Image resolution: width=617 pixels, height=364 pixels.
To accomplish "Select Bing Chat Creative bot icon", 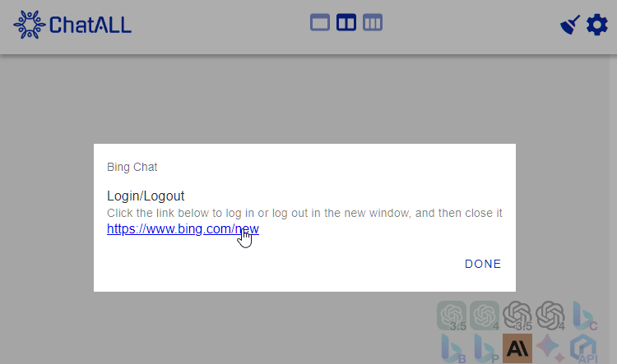I will (584, 316).
